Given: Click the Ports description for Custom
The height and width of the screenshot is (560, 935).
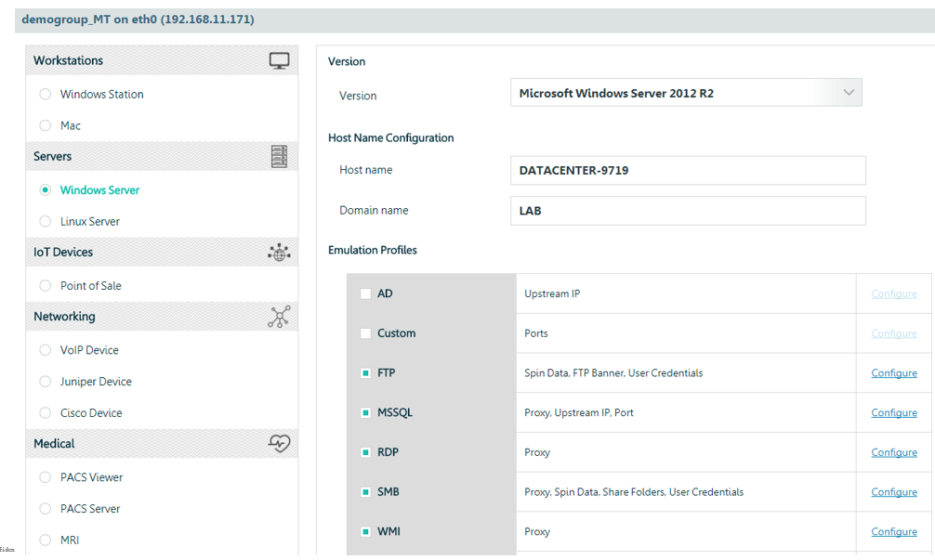Looking at the screenshot, I should pos(536,333).
